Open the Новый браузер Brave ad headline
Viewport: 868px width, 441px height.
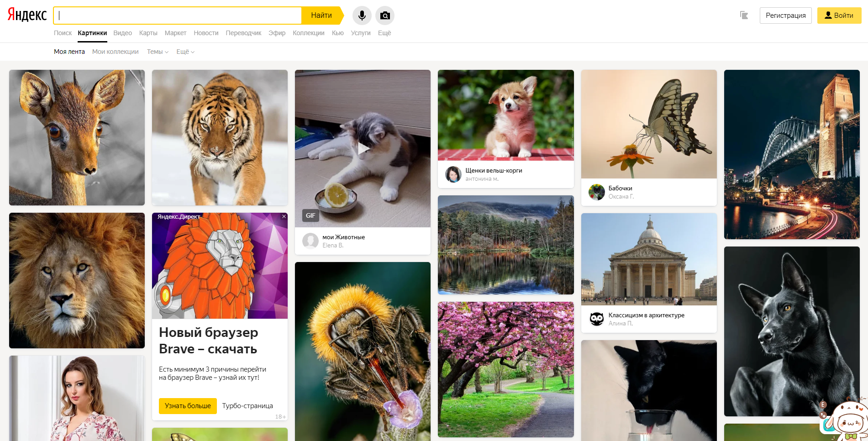coord(209,341)
